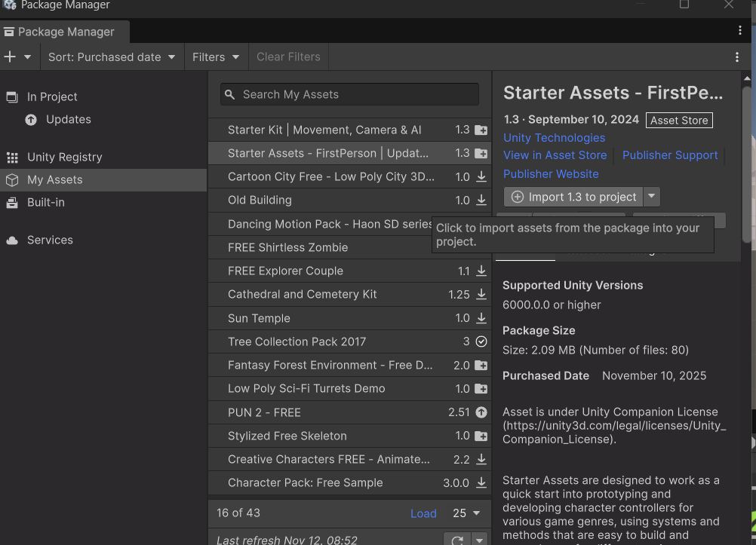Open the load count 25 dropdown
This screenshot has height=545, width=756.
tap(466, 513)
